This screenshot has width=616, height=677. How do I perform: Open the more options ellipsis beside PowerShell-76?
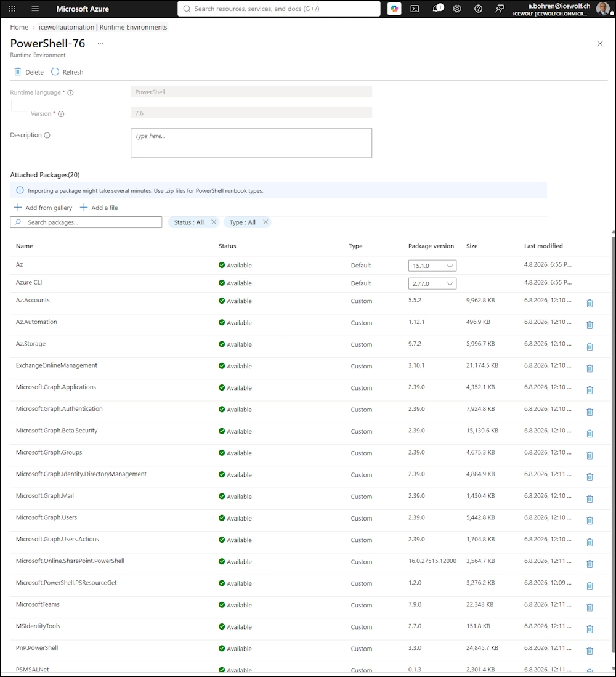(100, 44)
